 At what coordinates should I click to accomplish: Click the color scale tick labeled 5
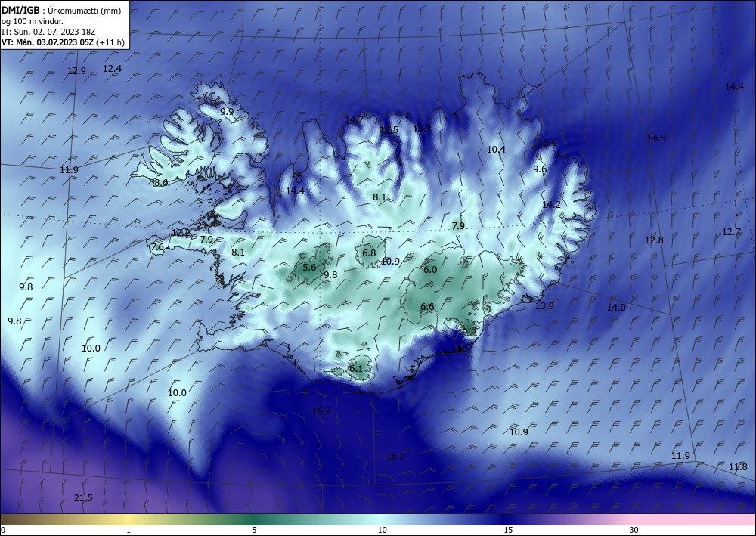(x=254, y=530)
